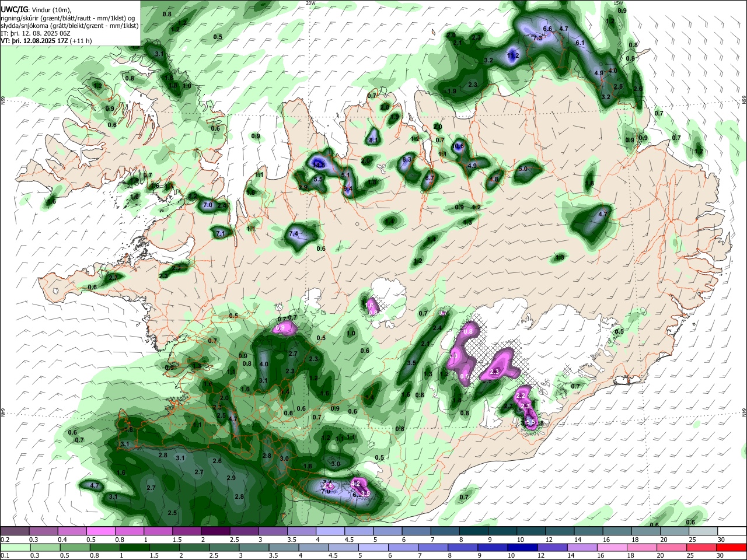Click the 6.1 precipitation value

[x=580, y=43]
